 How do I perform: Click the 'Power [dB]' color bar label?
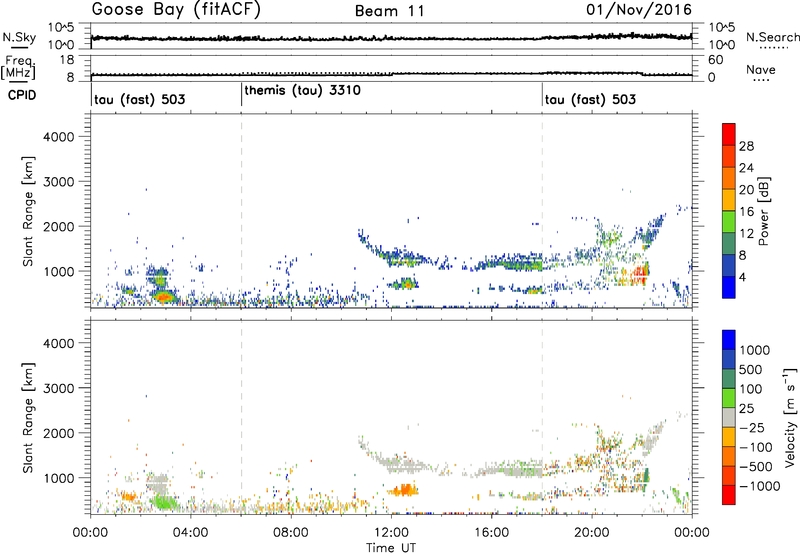point(764,211)
